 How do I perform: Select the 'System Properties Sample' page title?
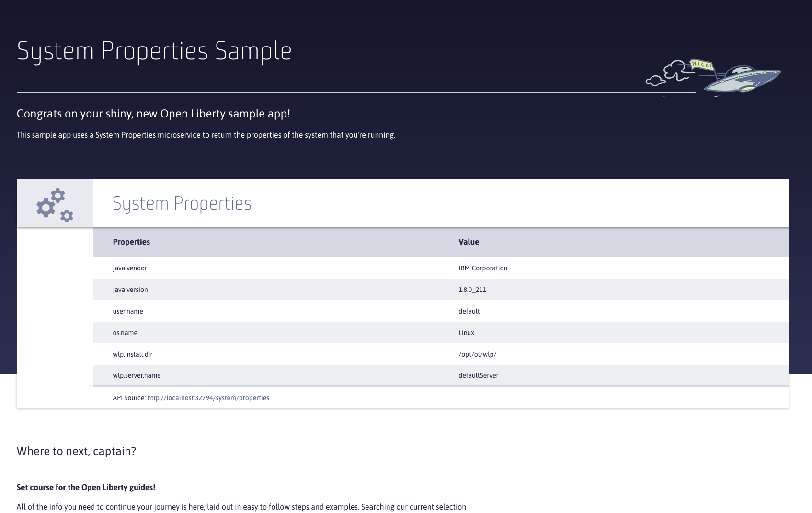coord(154,51)
